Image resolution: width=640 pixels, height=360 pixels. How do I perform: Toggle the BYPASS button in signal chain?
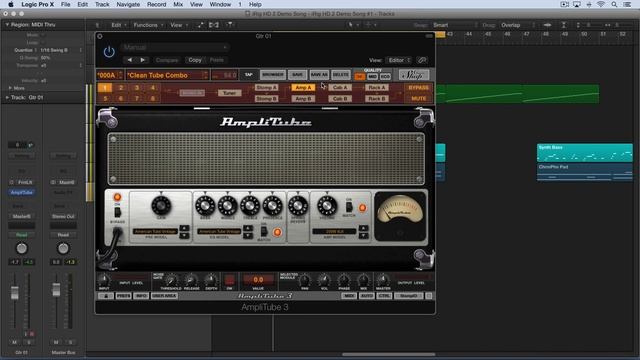coord(418,88)
